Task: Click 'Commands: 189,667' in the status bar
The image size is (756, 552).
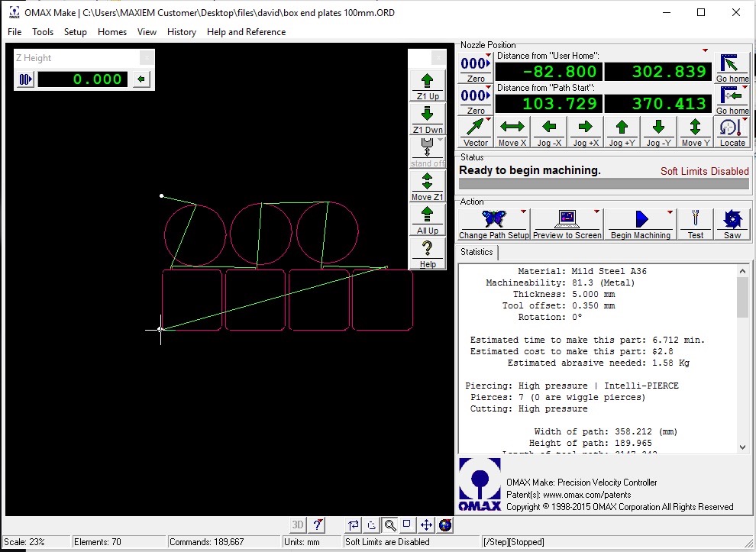Action: pyautogui.click(x=206, y=542)
